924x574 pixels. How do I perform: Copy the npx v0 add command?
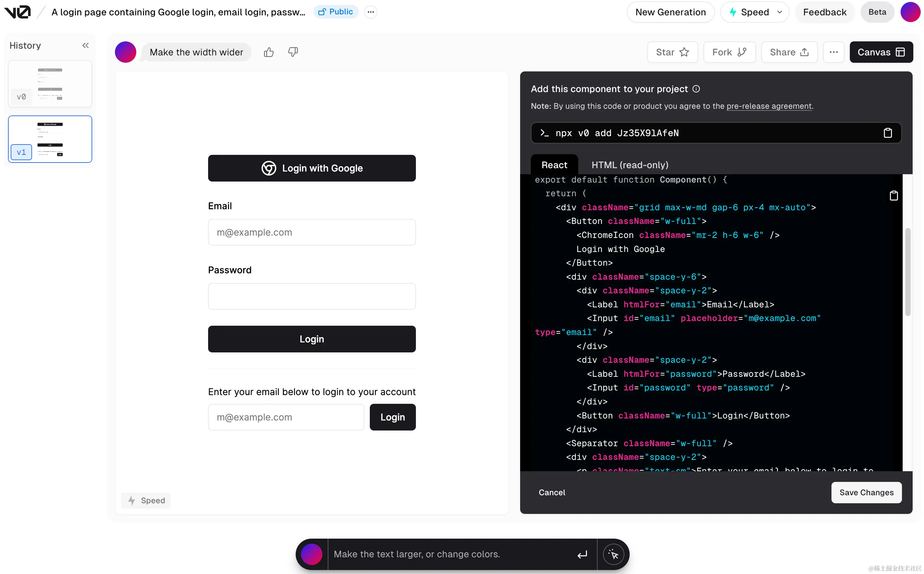[x=888, y=133]
